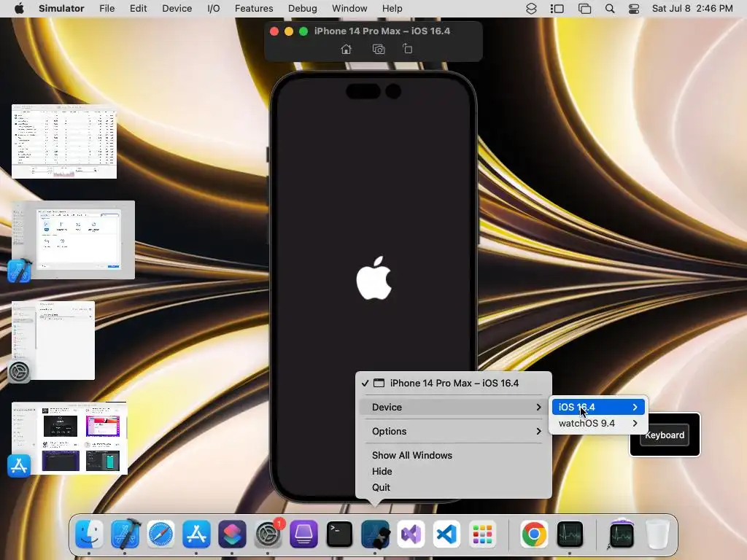Click the Stage Manager icon in menu bar
The width and height of the screenshot is (747, 560).
[x=557, y=9]
